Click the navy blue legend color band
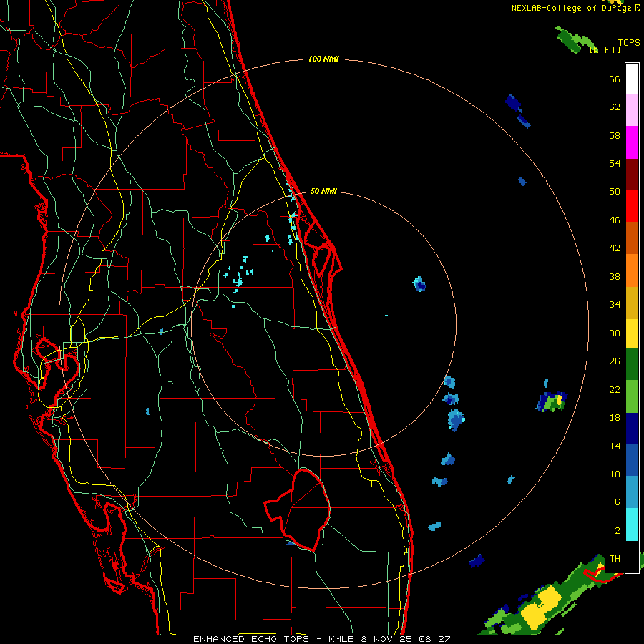644x644 pixels. pos(632,429)
